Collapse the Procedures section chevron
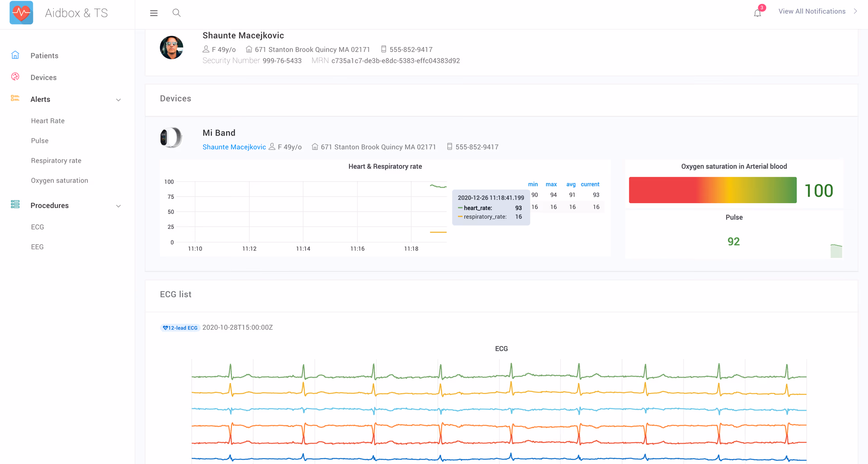 118,206
